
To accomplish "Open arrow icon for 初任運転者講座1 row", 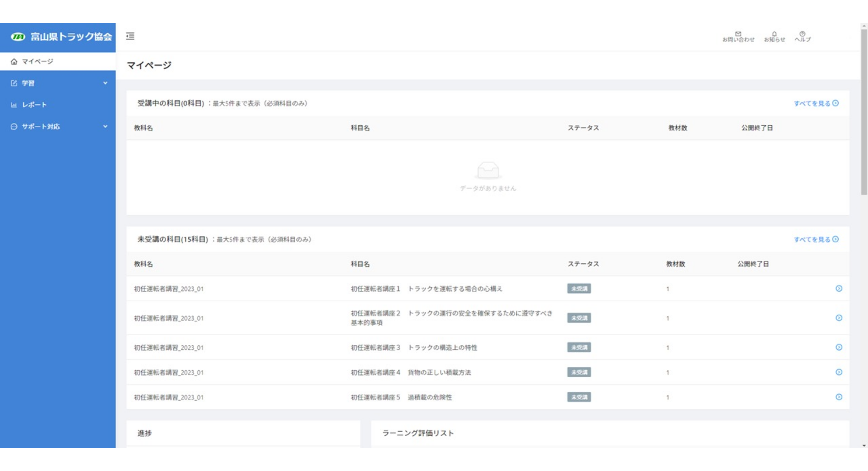I will tap(839, 289).
